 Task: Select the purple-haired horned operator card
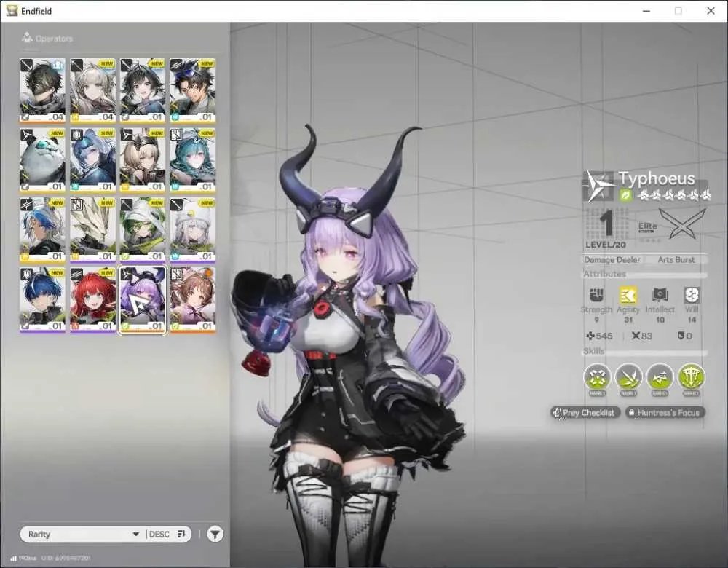coord(143,299)
